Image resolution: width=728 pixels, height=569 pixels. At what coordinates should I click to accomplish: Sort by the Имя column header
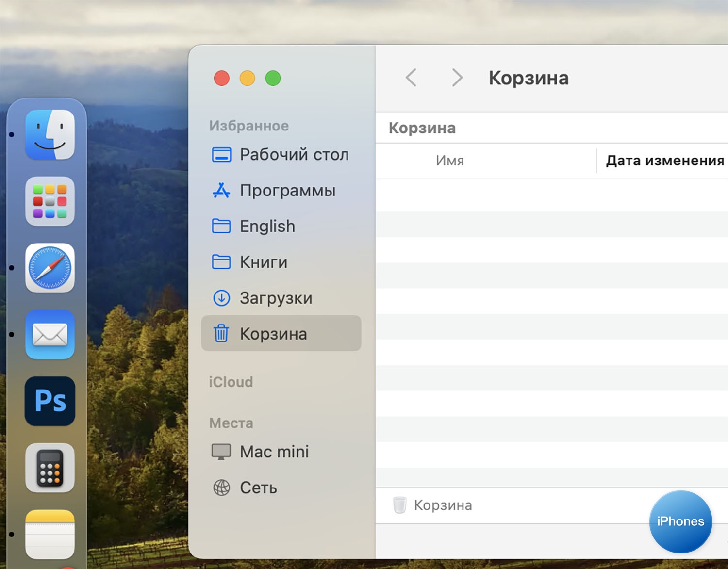pyautogui.click(x=450, y=161)
